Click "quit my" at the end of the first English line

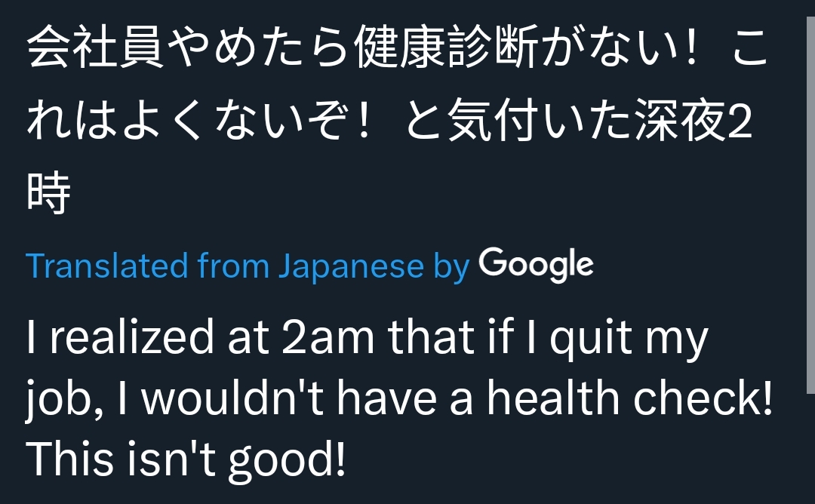629,340
